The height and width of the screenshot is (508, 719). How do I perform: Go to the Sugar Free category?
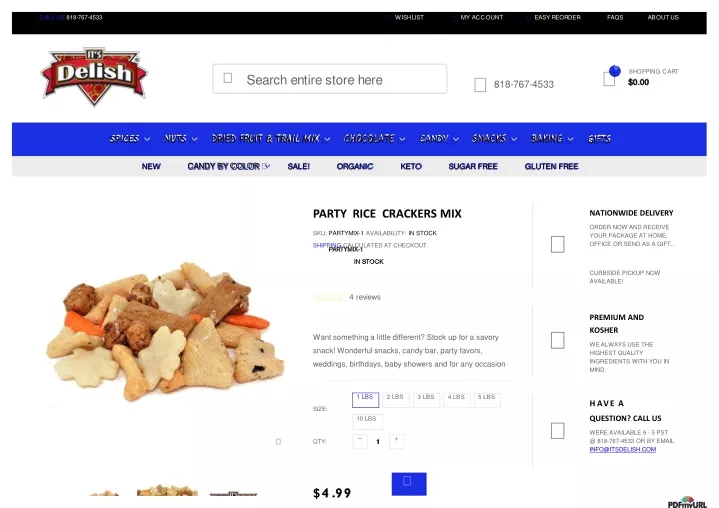coord(473,166)
